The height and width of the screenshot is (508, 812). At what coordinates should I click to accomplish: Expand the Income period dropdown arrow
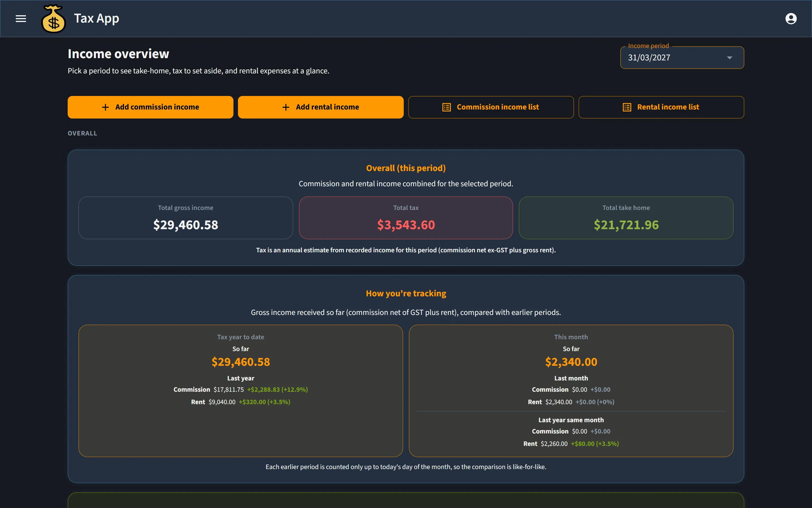tap(729, 58)
